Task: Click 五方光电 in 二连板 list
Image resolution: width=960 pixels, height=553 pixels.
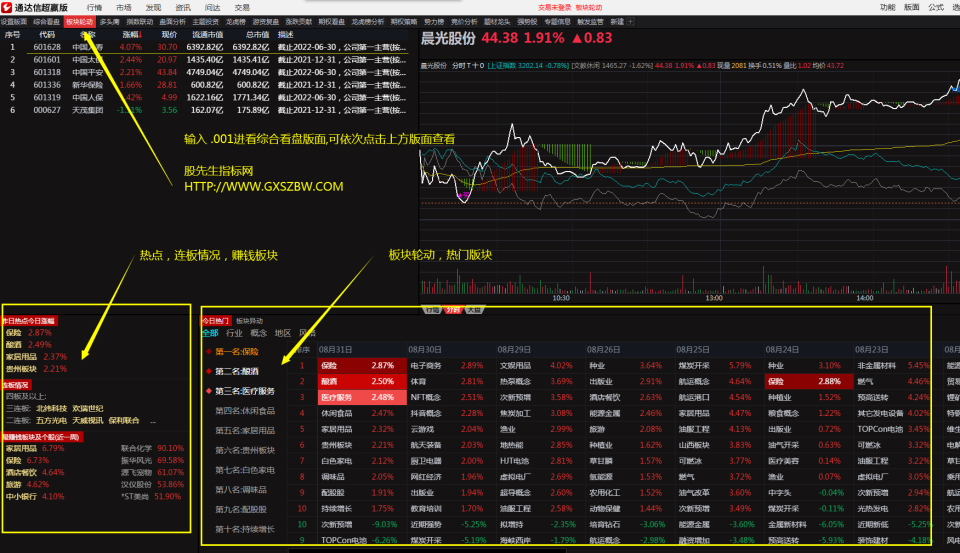Action: tap(51, 420)
